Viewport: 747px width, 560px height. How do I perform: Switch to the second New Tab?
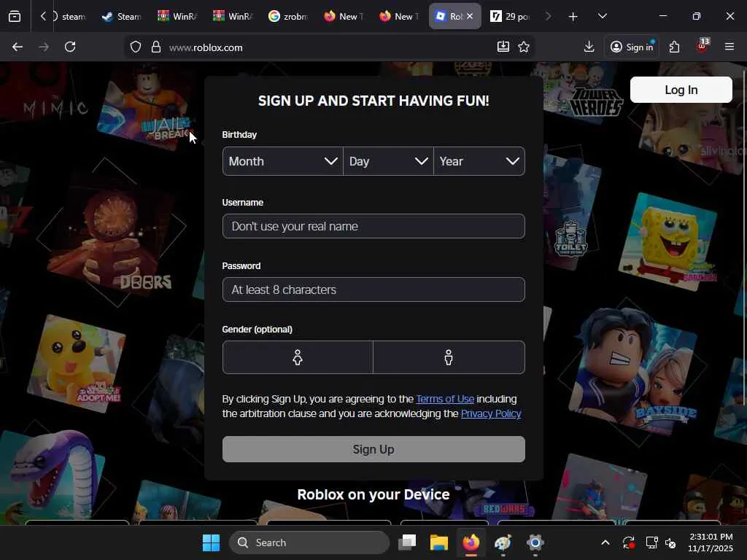[x=399, y=17]
